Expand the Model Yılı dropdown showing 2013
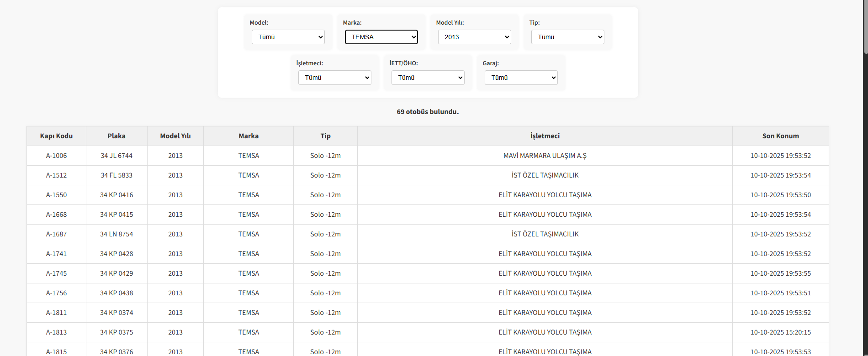868x356 pixels. click(474, 37)
